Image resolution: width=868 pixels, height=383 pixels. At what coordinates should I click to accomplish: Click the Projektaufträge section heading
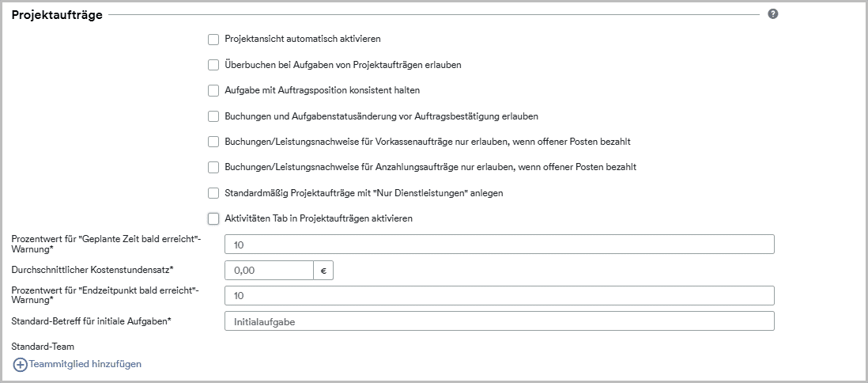57,15
